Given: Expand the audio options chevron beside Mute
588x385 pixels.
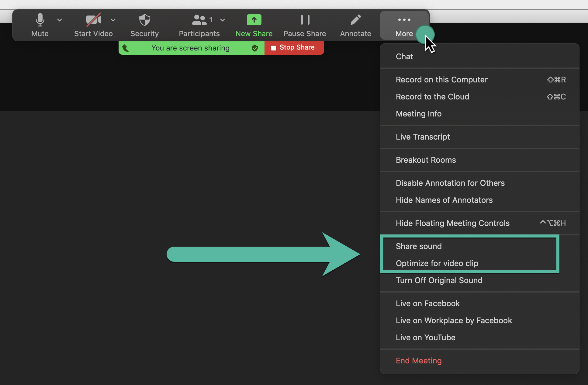Looking at the screenshot, I should click(x=60, y=20).
